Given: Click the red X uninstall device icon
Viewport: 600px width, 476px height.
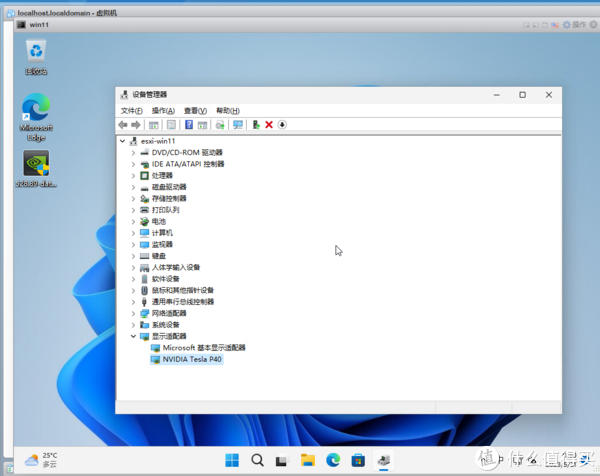Looking at the screenshot, I should click(x=269, y=125).
